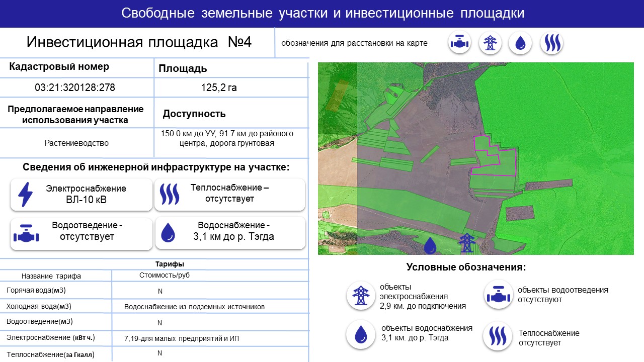Click the Электроснабжение ВЛ-10 кВ card
This screenshot has height=362, width=644.
click(x=81, y=195)
